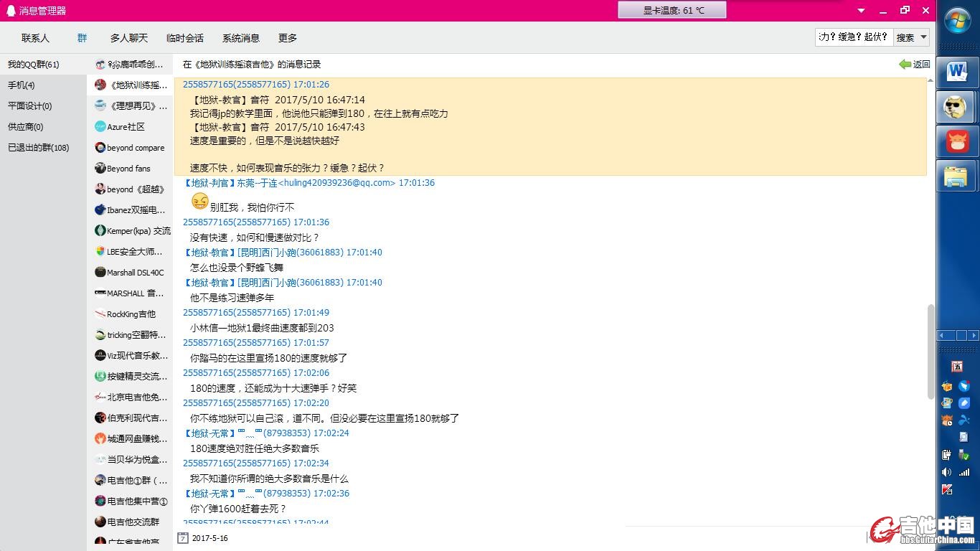
Task: Select the MARSHALL 音… group avatar
Action: point(100,293)
